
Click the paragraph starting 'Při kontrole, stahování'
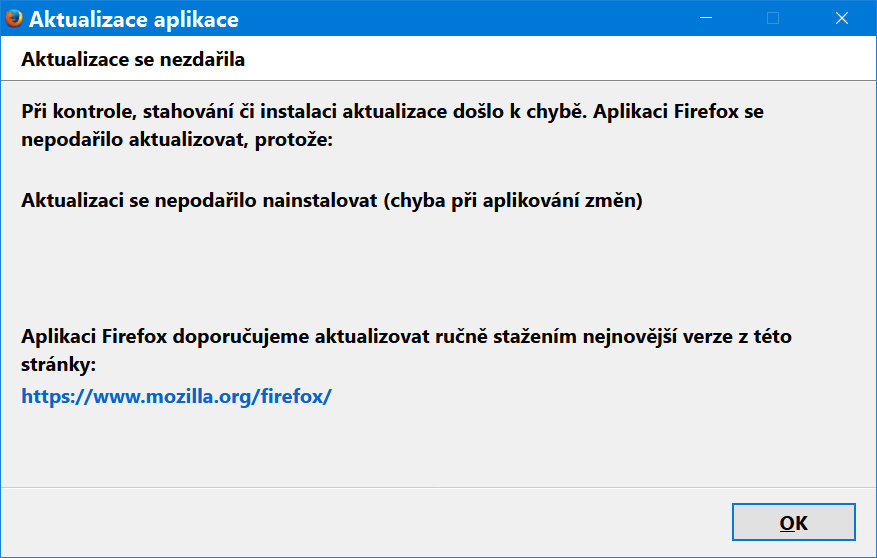(392, 111)
